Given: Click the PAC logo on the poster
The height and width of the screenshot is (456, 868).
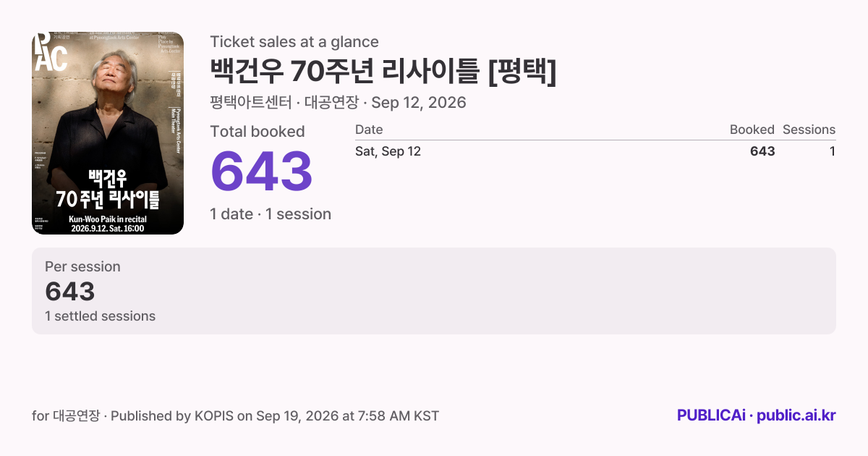Looking at the screenshot, I should tap(51, 53).
